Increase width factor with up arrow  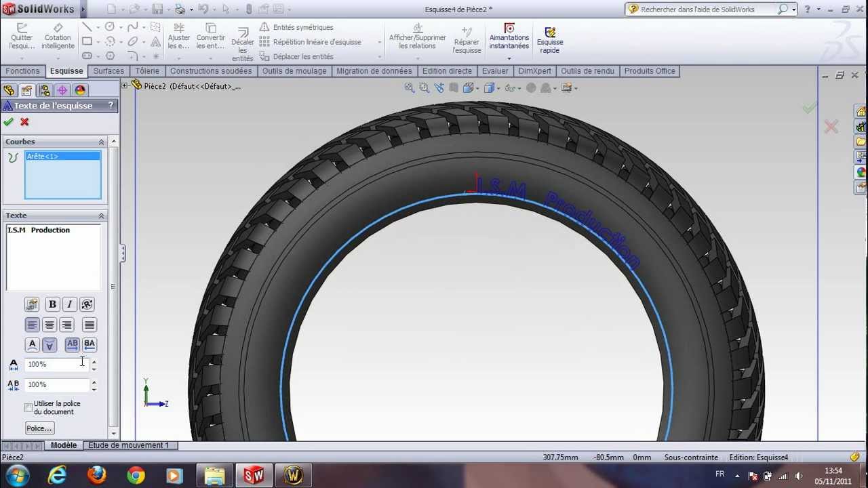(94, 361)
